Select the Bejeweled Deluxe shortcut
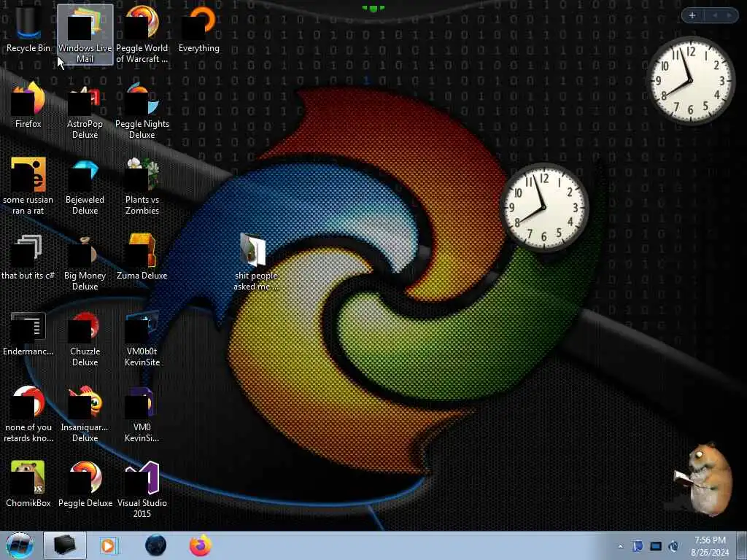Screen dimensions: 747x560 pyautogui.click(x=85, y=186)
